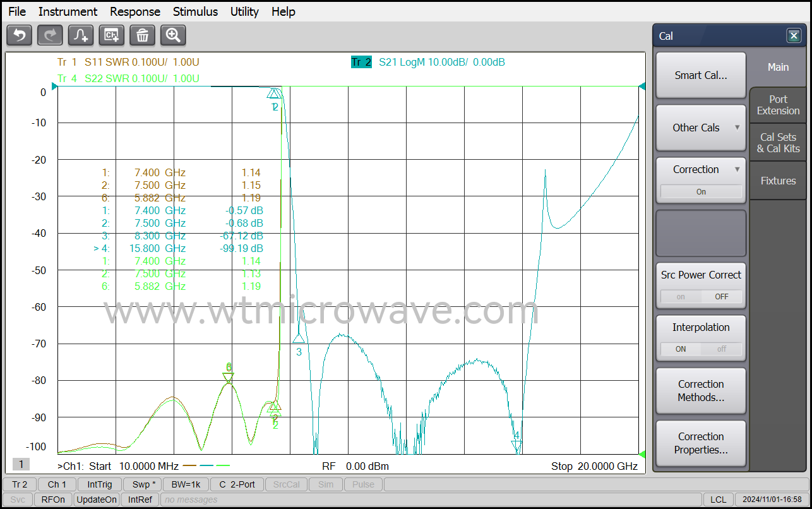Select the marker 3 triangle on trace
The image size is (812, 509).
(x=299, y=339)
